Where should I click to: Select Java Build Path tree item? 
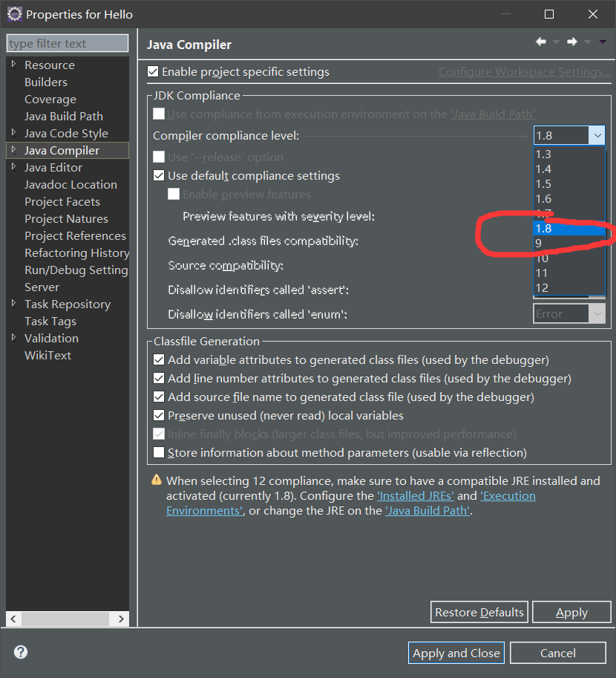[64, 116]
